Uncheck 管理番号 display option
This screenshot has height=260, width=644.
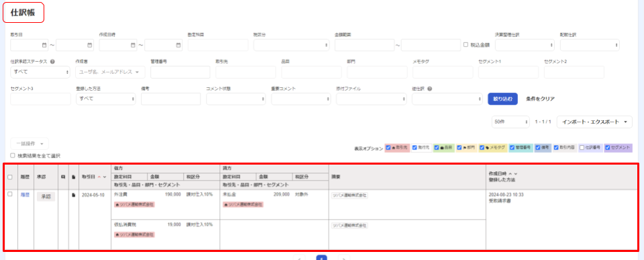pos(512,147)
